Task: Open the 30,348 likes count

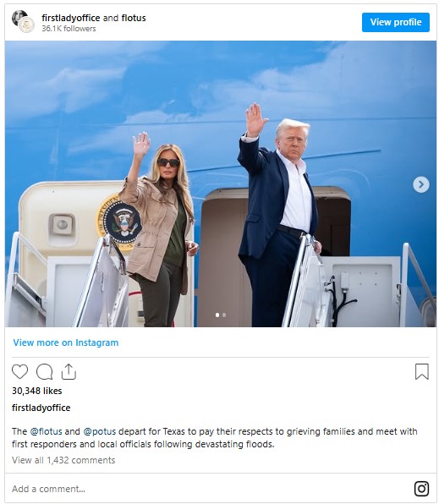Action: [x=36, y=391]
